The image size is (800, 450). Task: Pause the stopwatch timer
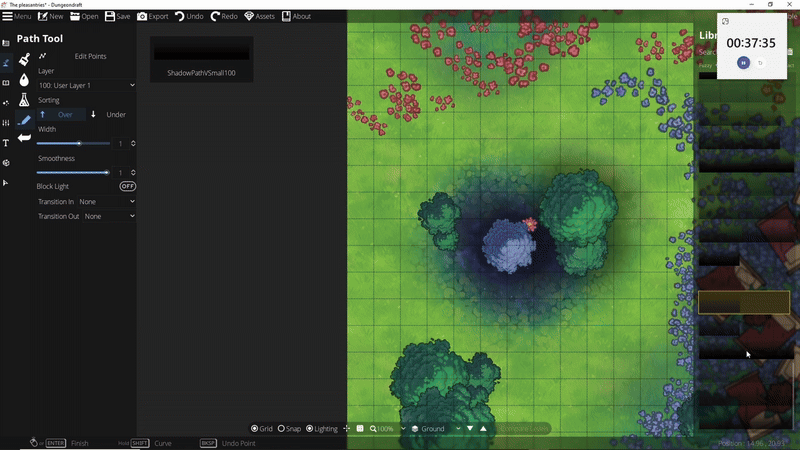743,63
